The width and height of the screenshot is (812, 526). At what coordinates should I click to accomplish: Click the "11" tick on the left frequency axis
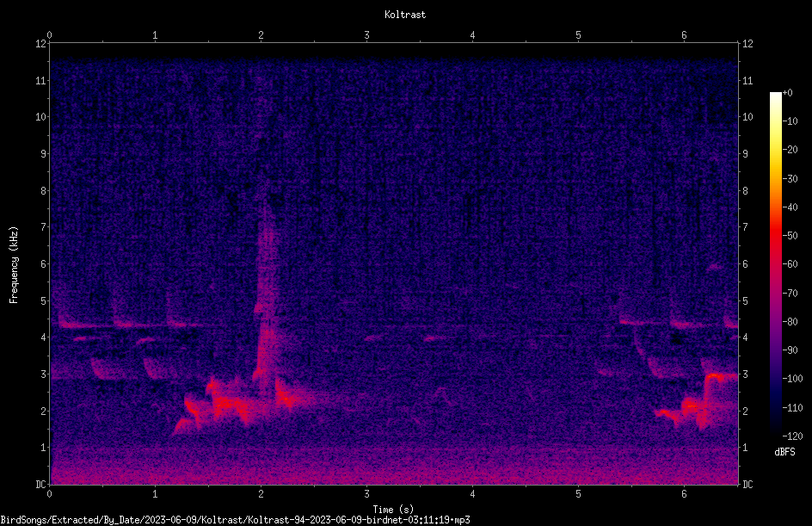(40, 80)
